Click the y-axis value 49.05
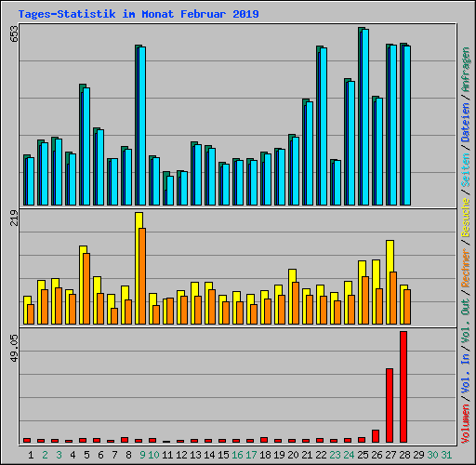This screenshot has height=465, width=476. [x=14, y=348]
